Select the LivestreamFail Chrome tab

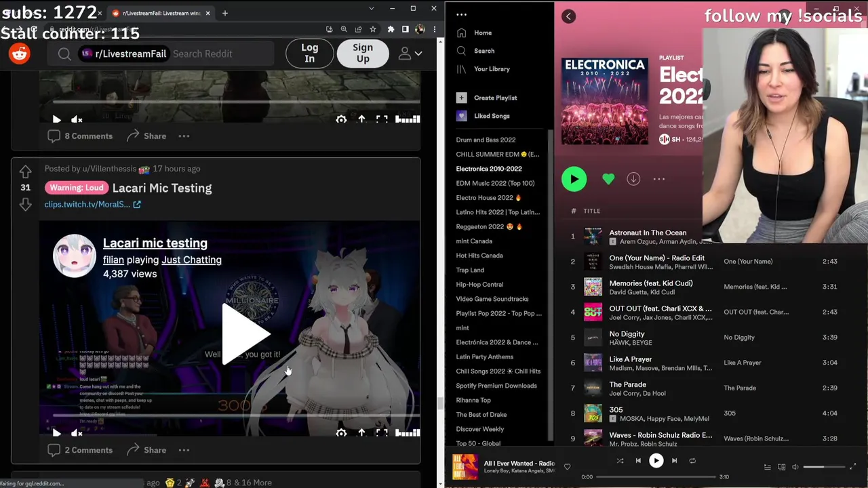[x=161, y=13]
